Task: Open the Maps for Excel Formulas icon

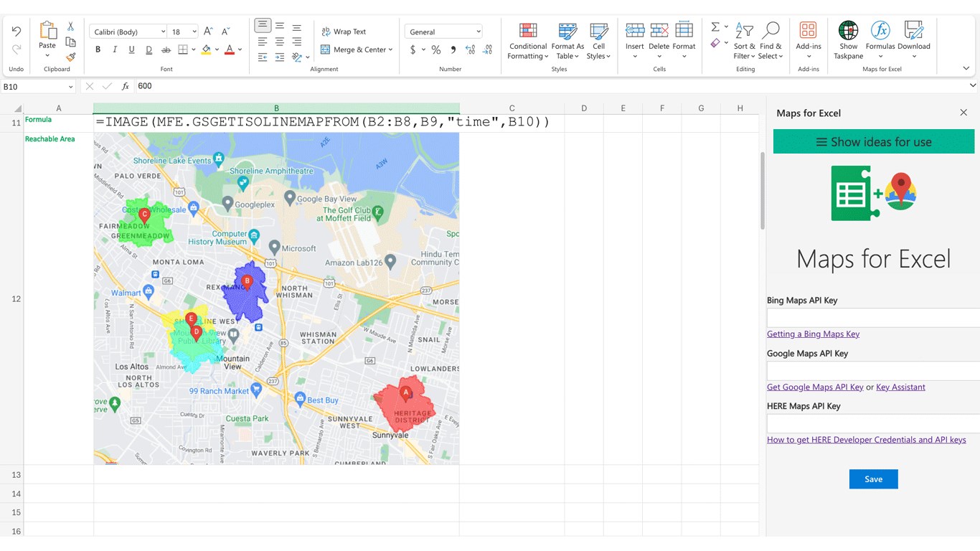Action: (880, 31)
